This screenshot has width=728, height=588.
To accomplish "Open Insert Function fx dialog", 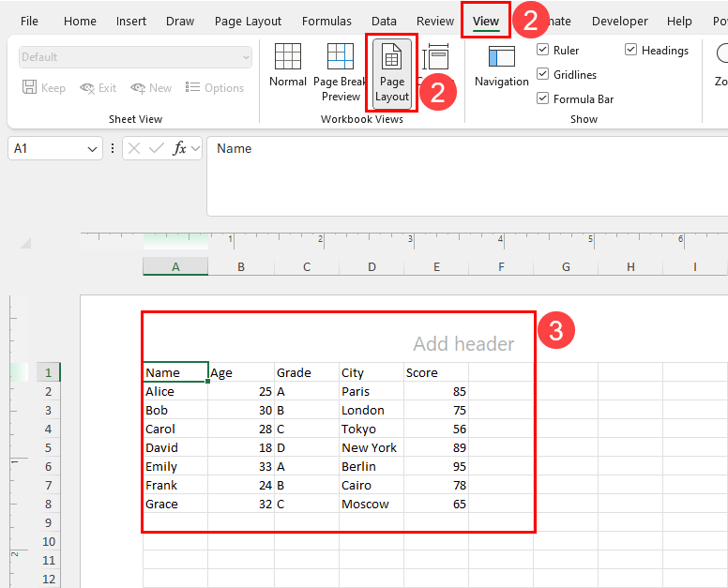I will click(179, 148).
